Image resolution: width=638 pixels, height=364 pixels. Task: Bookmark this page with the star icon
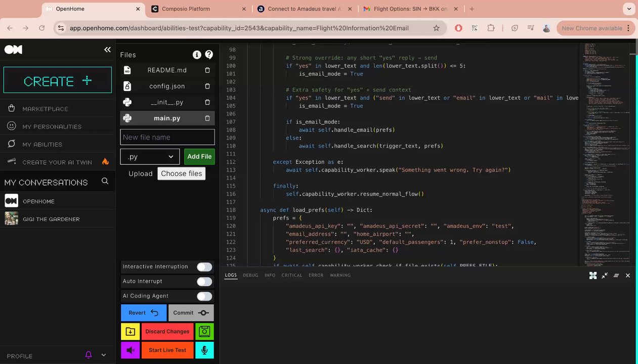click(x=436, y=28)
